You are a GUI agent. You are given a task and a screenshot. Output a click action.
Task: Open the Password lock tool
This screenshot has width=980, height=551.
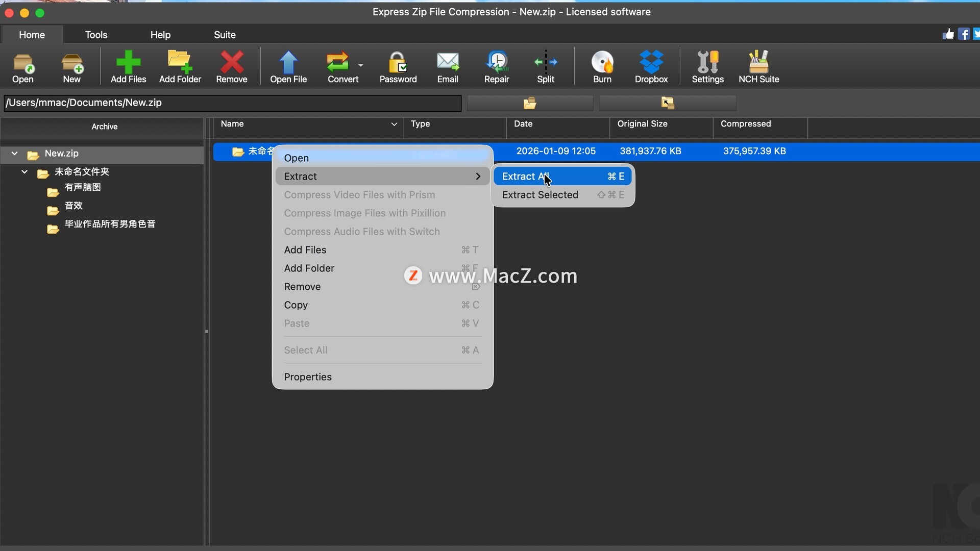tap(398, 63)
